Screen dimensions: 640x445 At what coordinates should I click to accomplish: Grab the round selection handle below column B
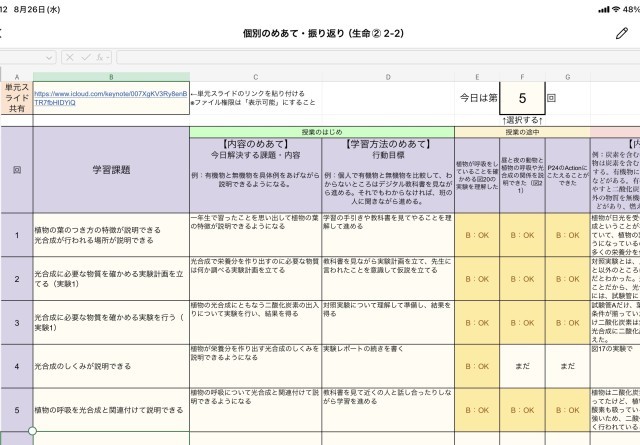click(x=32, y=431)
